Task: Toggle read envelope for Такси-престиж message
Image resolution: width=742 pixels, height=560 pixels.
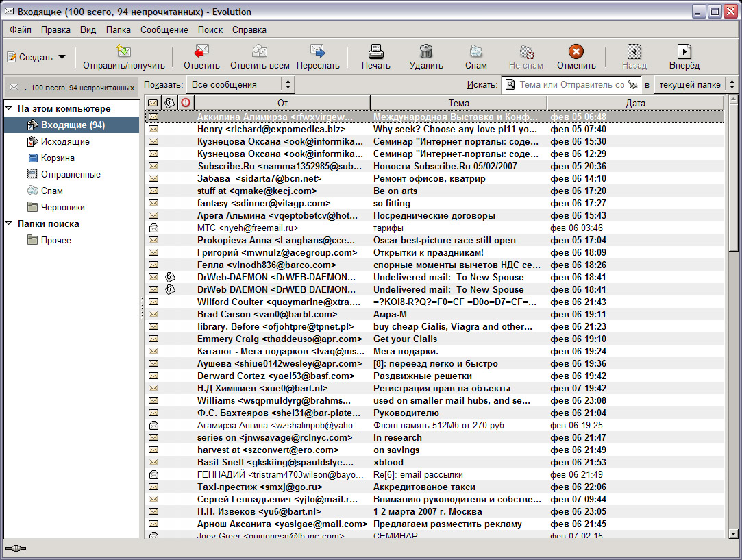Action: click(153, 487)
